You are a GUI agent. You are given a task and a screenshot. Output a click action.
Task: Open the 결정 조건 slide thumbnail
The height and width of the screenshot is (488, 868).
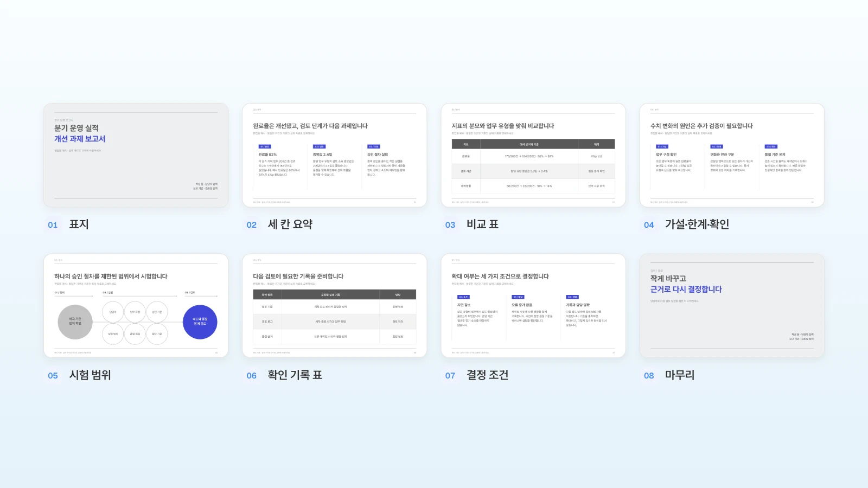(x=533, y=306)
